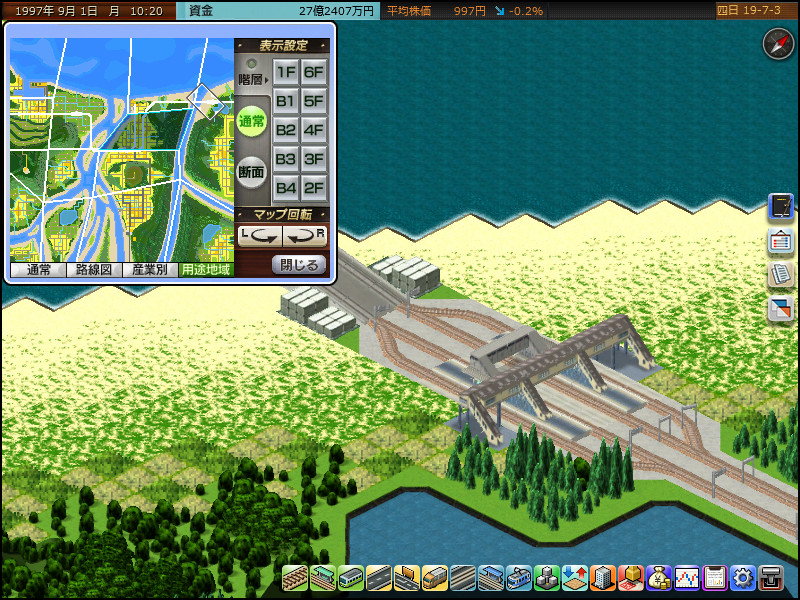Open the report clipboard icon
800x600 pixels.
pyautogui.click(x=715, y=578)
